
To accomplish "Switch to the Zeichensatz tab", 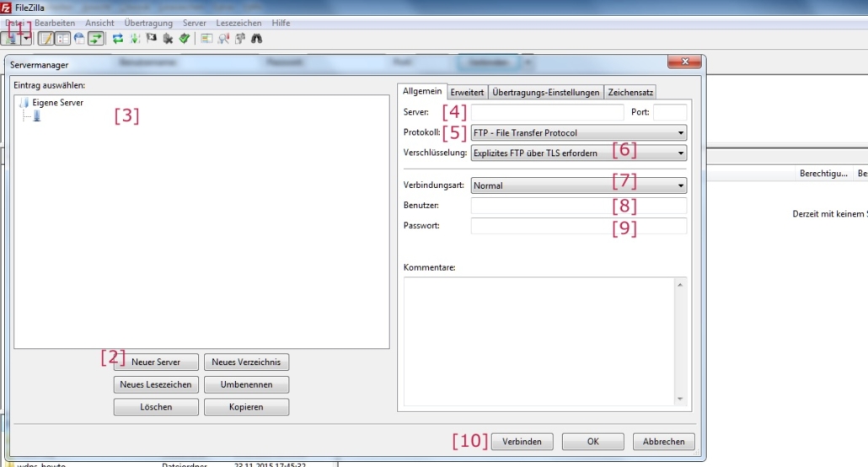I will [x=630, y=93].
